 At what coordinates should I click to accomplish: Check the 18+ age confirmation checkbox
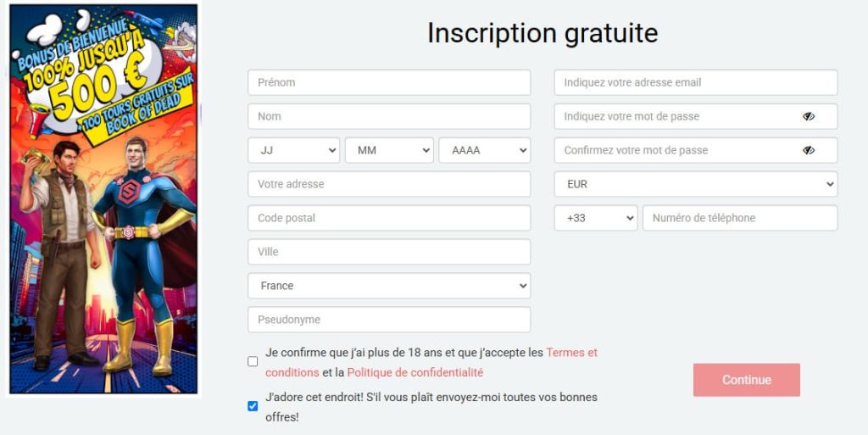tap(253, 361)
